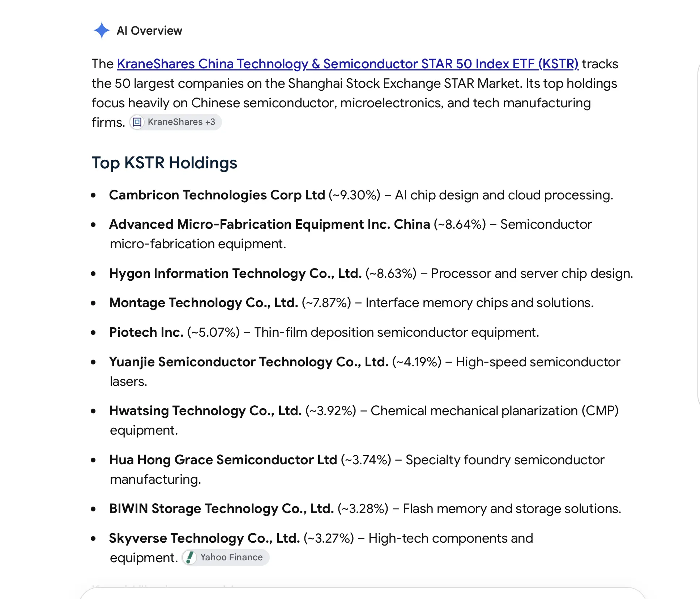Select Hwatsing Technology Co., Ltd. text

(x=205, y=411)
